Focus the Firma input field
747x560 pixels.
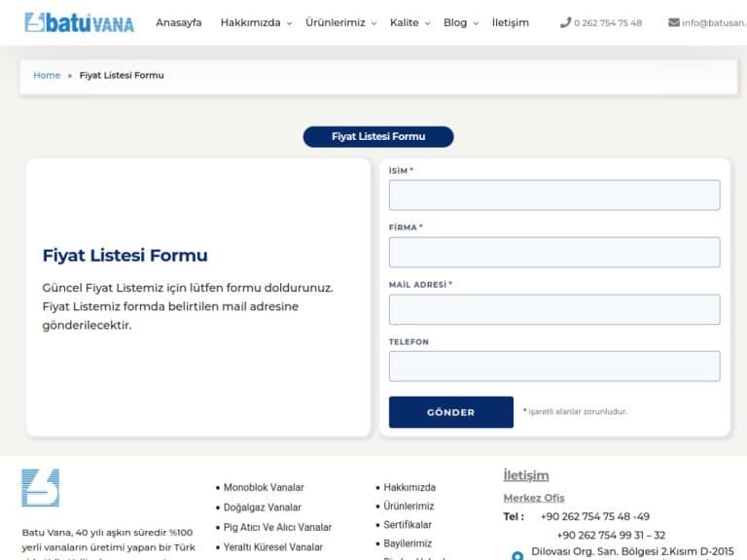(554, 253)
